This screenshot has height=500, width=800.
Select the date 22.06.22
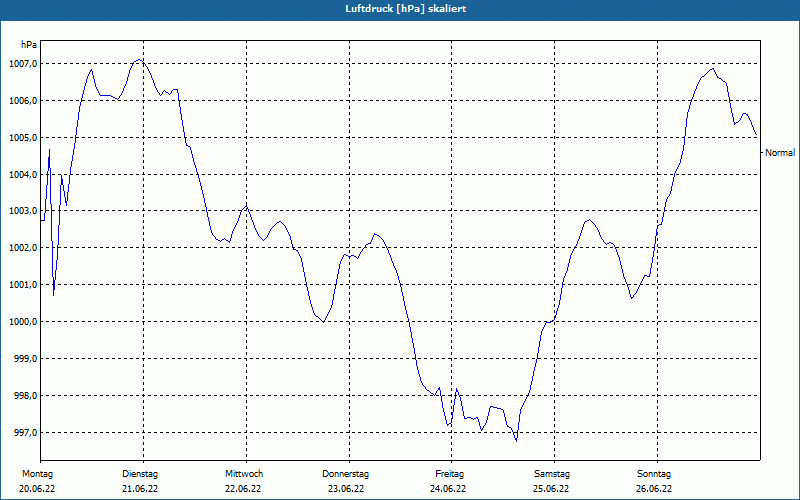click(x=243, y=489)
